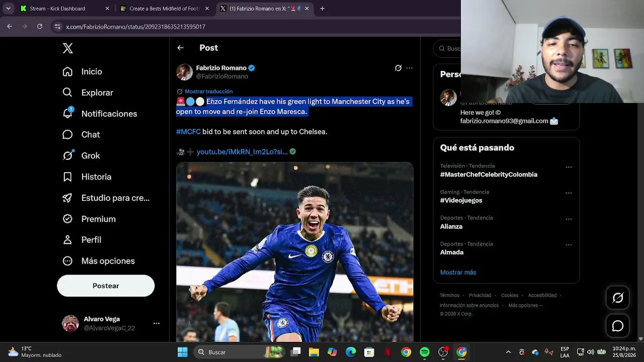Open Netflix from the taskbar

[x=387, y=352]
